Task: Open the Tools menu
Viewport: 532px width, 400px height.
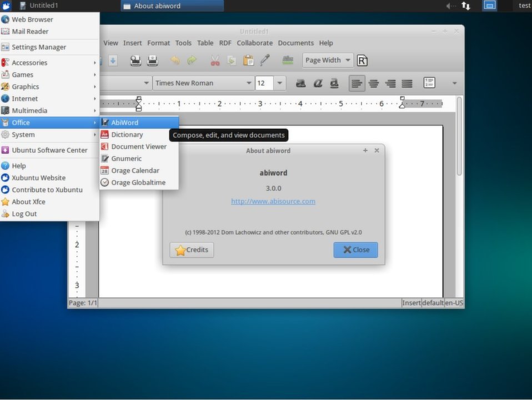Action: click(x=183, y=43)
